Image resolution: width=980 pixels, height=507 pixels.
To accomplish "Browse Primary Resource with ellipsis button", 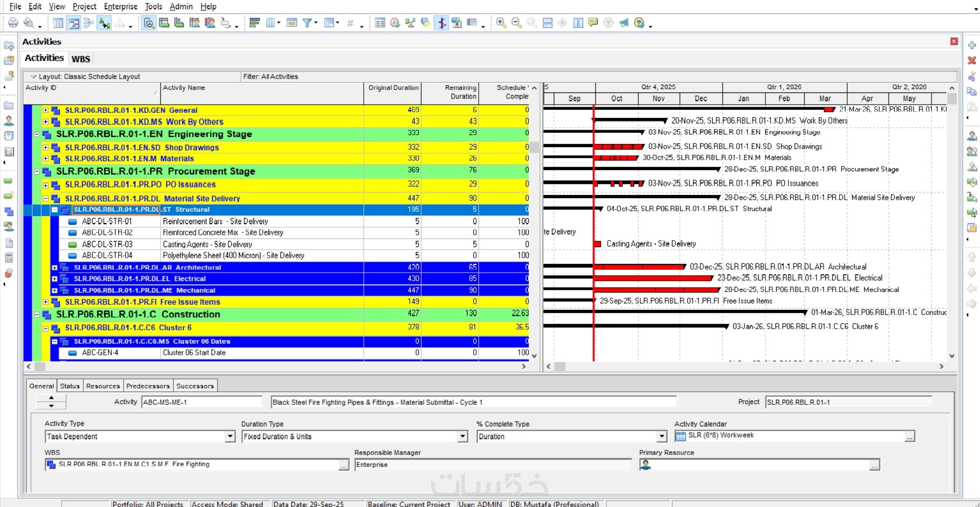I will click(874, 465).
